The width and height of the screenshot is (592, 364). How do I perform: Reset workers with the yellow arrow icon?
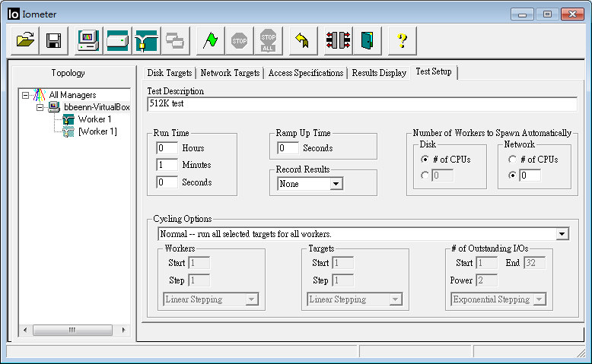[303, 41]
